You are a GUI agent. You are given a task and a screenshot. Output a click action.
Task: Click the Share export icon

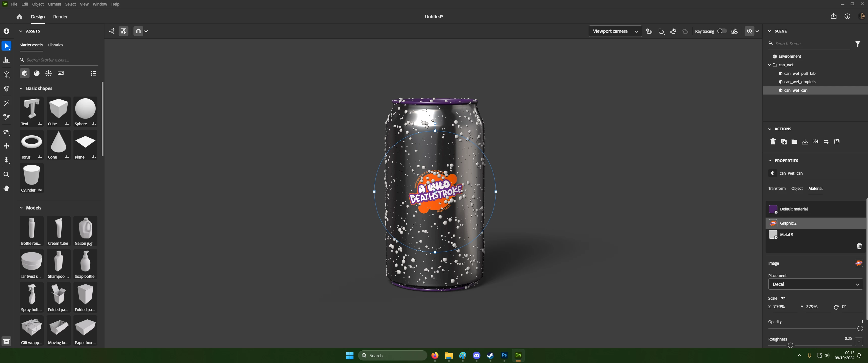[833, 16]
